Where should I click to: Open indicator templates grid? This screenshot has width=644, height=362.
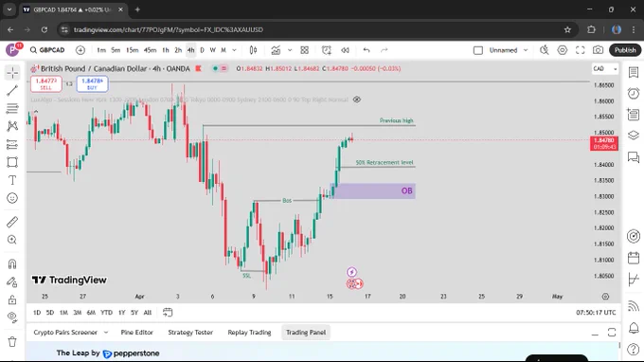304,50
